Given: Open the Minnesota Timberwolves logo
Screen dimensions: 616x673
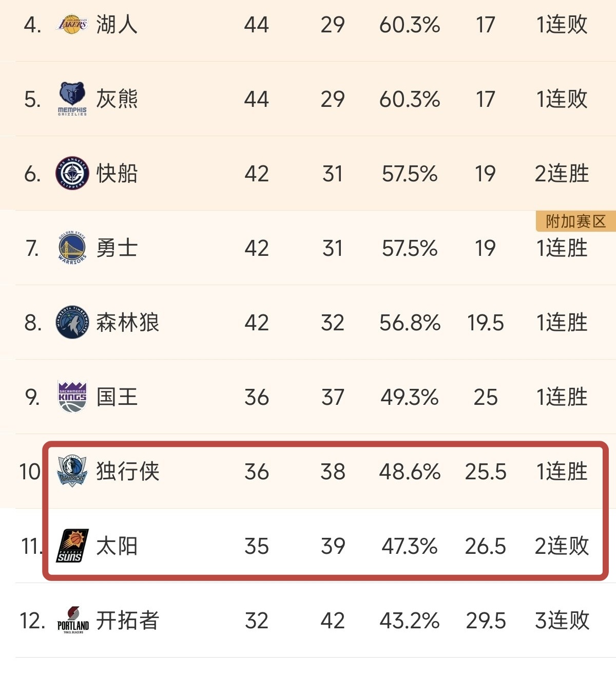Looking at the screenshot, I should [x=72, y=323].
